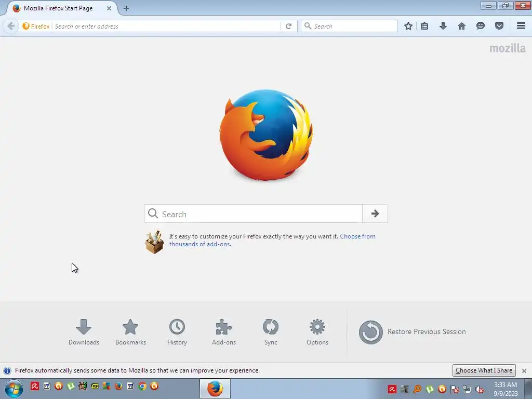Open a new tab with plus button
Viewport: 532px width, 399px height.
126,8
